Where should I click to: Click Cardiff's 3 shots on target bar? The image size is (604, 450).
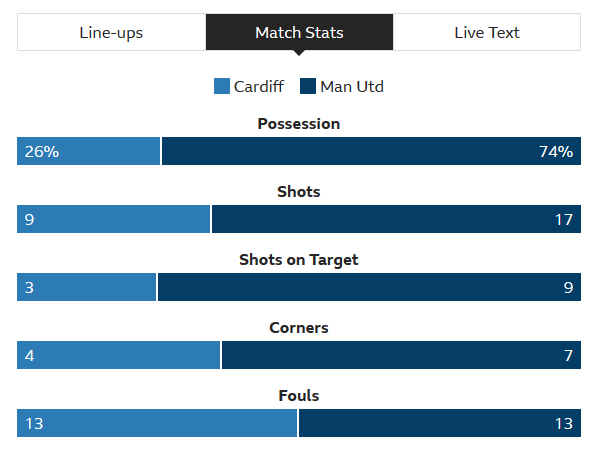click(86, 287)
